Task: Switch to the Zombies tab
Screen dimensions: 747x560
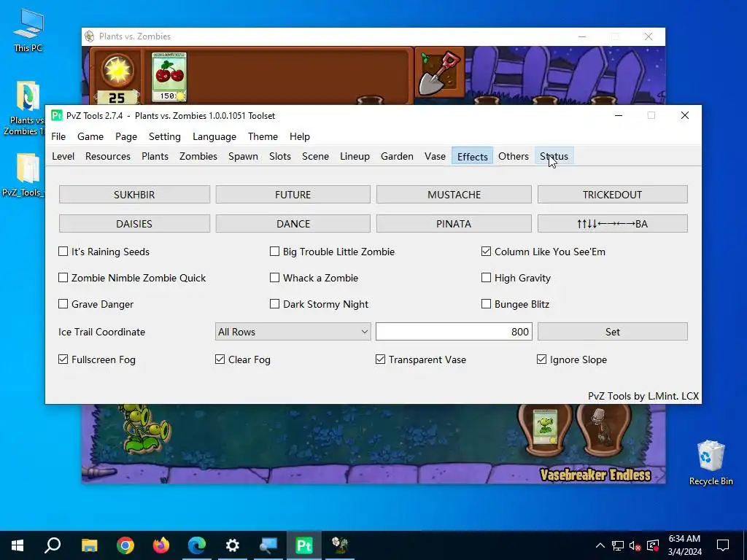Action: click(x=198, y=156)
